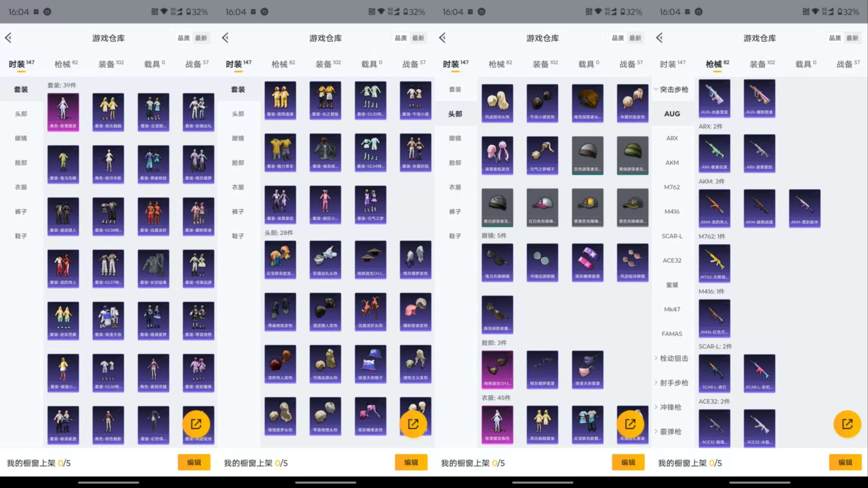Sort by 品质 in the first screen

pos(184,38)
